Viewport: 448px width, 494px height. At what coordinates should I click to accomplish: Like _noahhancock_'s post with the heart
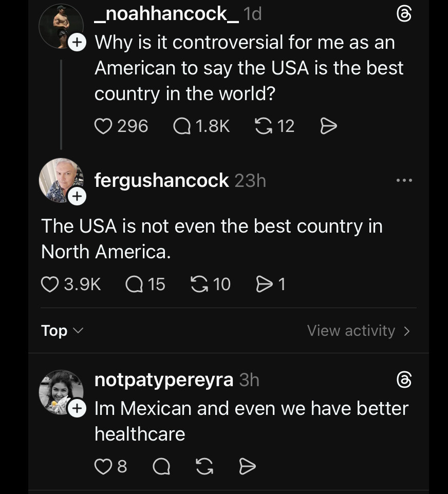103,126
